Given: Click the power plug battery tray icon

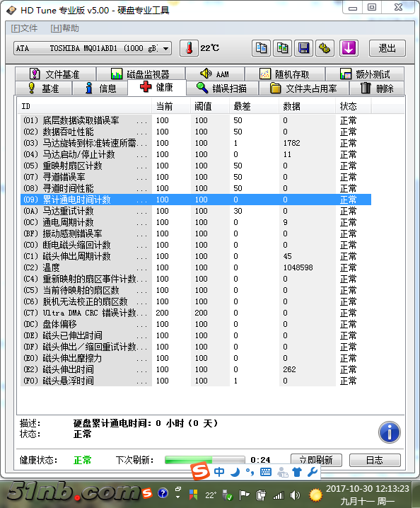Looking at the screenshot, I should (261, 495).
